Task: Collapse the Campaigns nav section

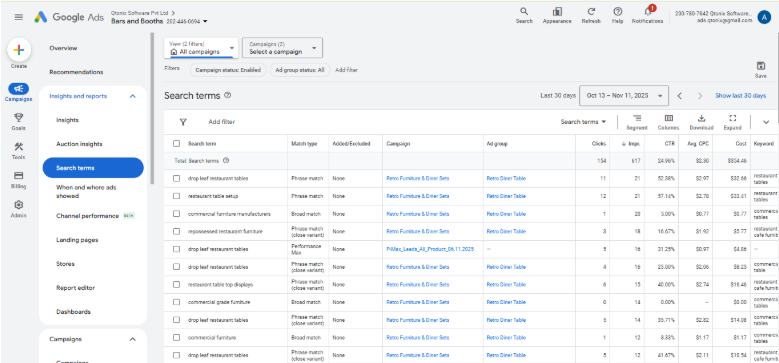Action: click(x=132, y=339)
